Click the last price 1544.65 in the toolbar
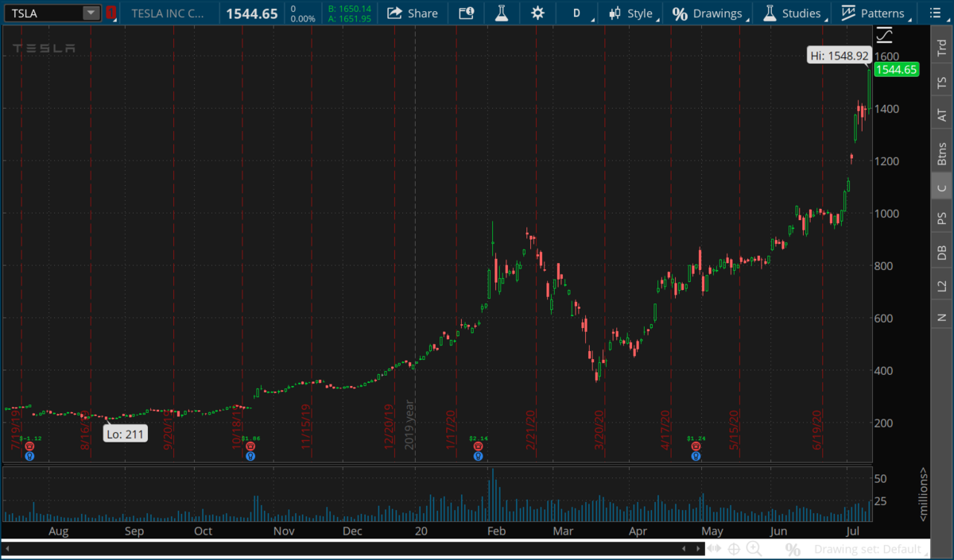 coord(252,14)
